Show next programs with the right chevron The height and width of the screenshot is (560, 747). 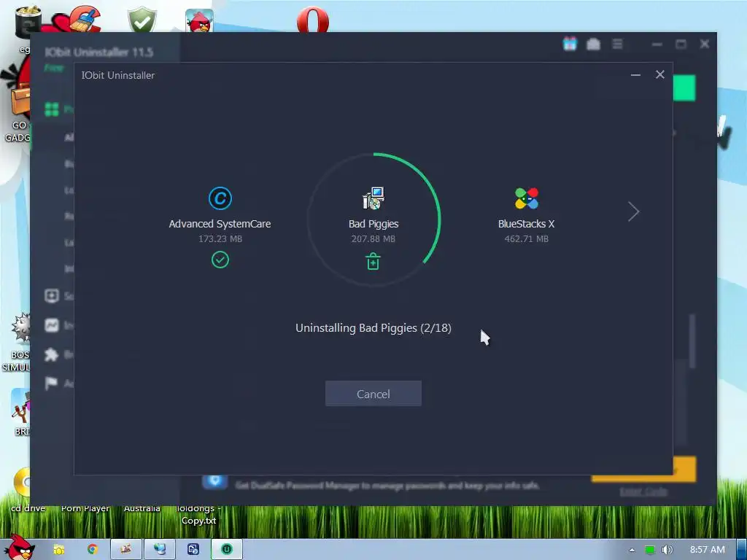[632, 211]
